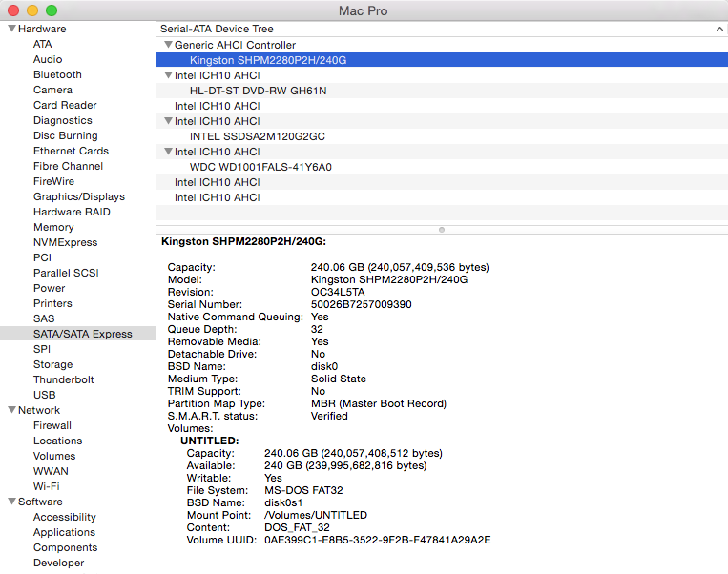Click the yellow minimize window button
This screenshot has height=574, width=728.
pyautogui.click(x=32, y=10)
